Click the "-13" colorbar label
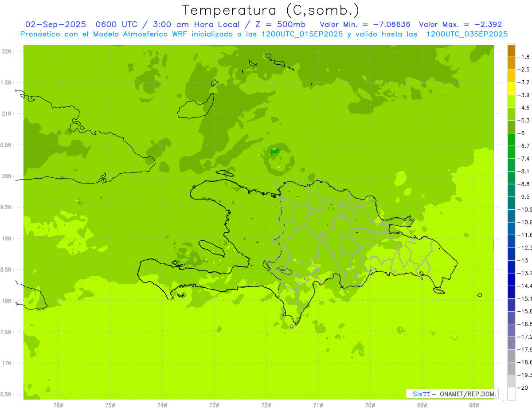The image size is (532, 411). [524, 260]
